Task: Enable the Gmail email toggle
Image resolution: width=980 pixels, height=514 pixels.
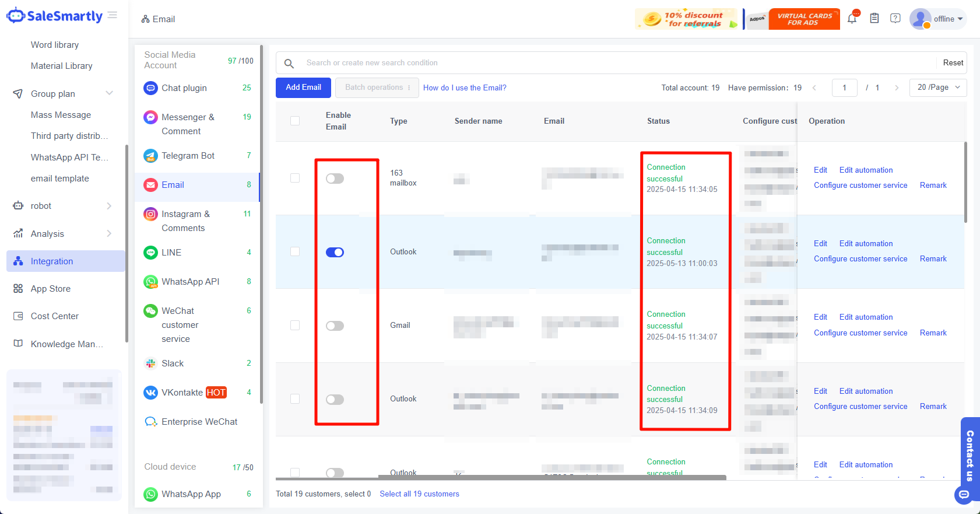Action: tap(335, 326)
